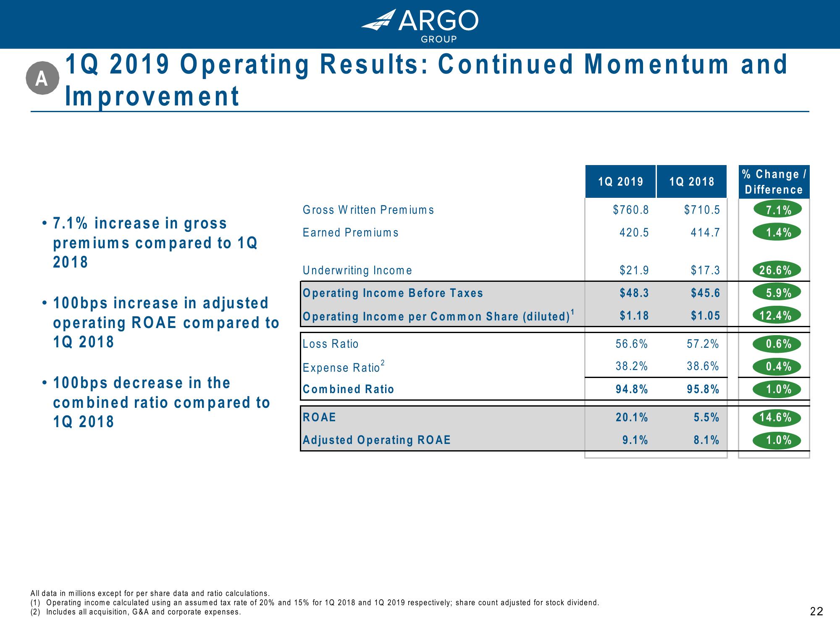Click the 38.6% expense ratio value
840x630 pixels.
(703, 366)
